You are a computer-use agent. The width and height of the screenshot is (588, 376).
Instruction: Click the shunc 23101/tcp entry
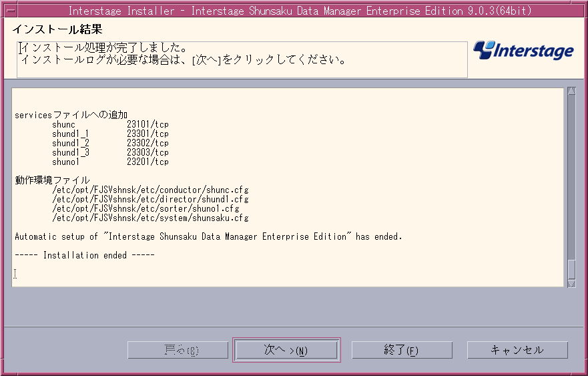110,124
